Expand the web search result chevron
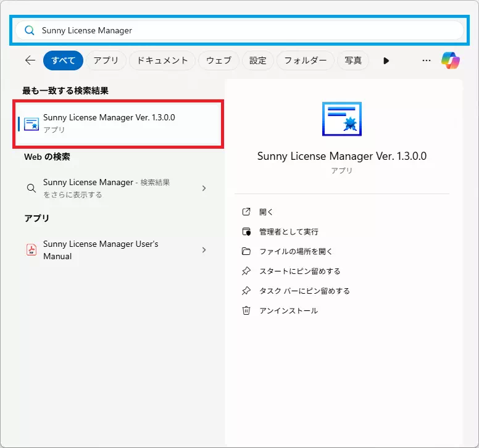Screen dimensions: 479x448 coord(204,188)
